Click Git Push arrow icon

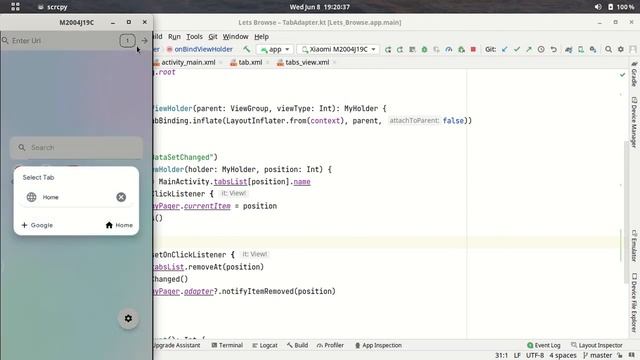tap(529, 49)
